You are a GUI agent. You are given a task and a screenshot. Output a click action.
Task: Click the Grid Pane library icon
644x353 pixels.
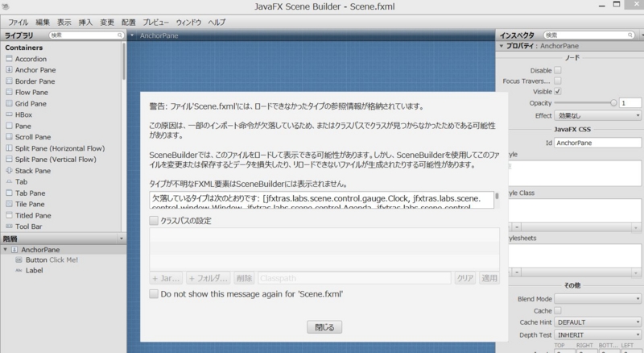(x=9, y=103)
